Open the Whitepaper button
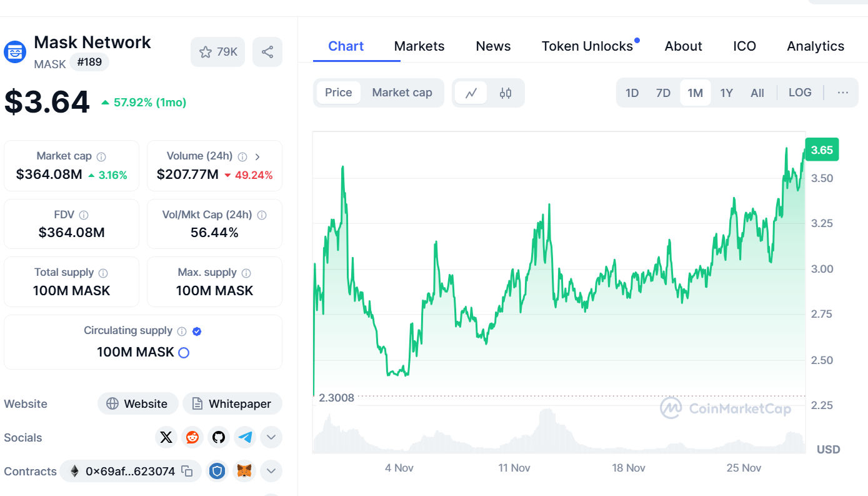Image resolution: width=868 pixels, height=496 pixels. coord(232,403)
